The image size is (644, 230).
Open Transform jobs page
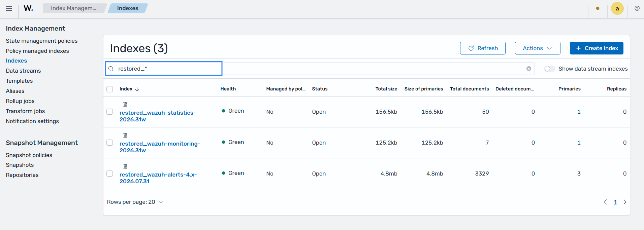[x=25, y=111]
